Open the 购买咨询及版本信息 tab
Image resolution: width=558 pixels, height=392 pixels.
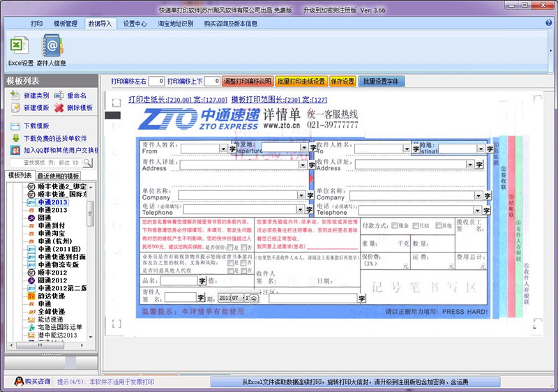(x=231, y=24)
